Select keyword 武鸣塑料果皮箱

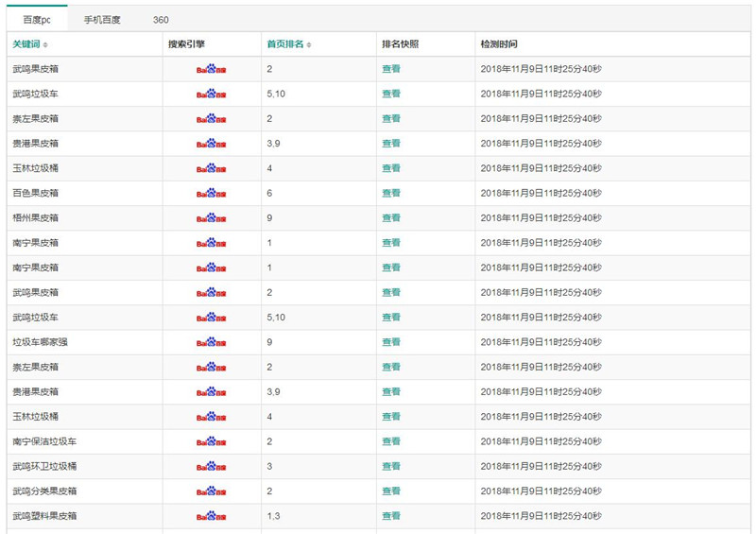pos(44,516)
